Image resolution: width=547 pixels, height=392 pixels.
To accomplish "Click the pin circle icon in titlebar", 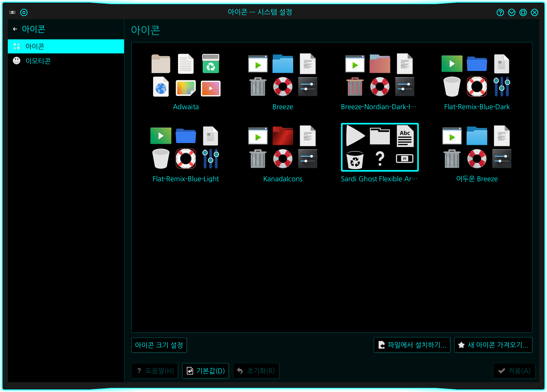I will tap(24, 12).
